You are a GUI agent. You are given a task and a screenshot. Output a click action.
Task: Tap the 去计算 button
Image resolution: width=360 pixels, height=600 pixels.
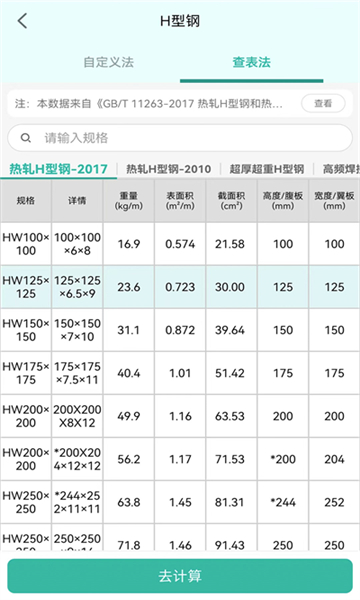[180, 576]
